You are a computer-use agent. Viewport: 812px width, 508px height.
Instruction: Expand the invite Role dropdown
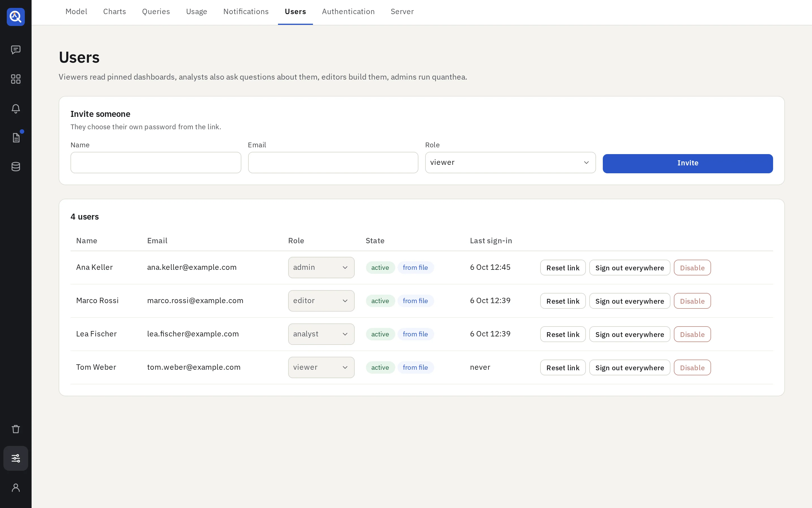(510, 163)
